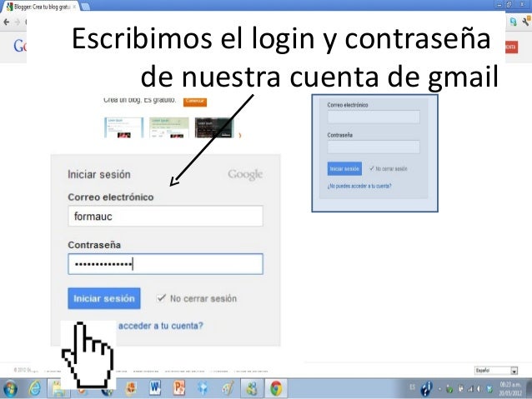Launch Internet Explorer from the taskbar
This screenshot has width=532, height=399.
[35, 388]
